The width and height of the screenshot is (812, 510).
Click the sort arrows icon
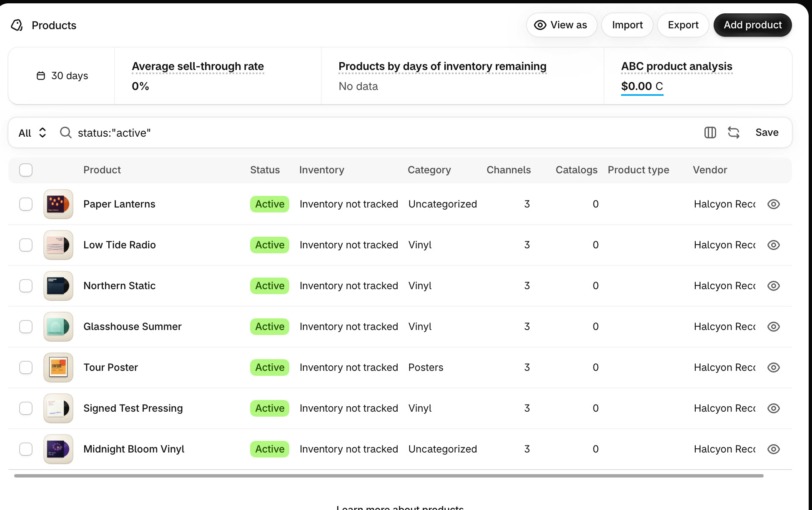pyautogui.click(x=734, y=132)
